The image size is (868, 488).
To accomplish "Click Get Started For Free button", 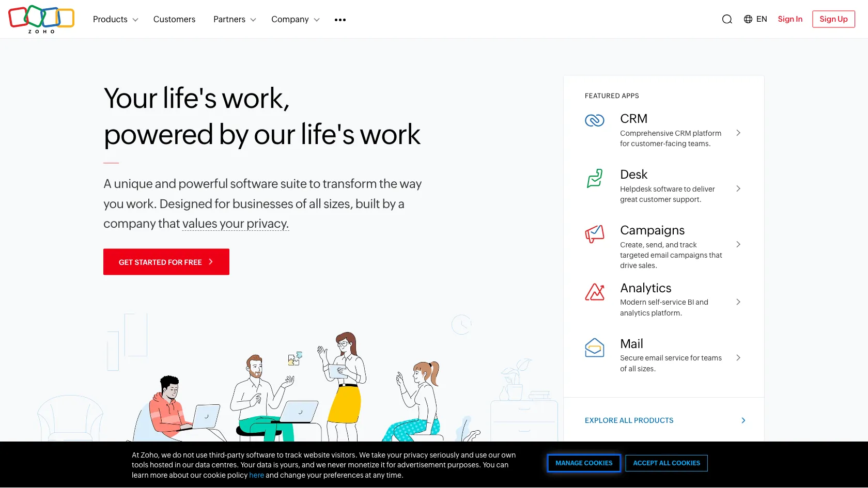I will pos(166,262).
